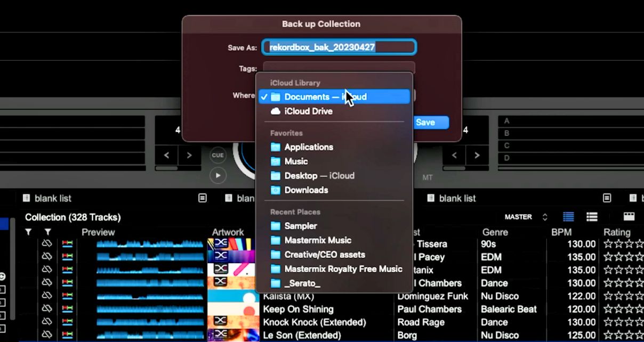Click rating stars of Borg track
The height and width of the screenshot is (342, 644).
[623, 335]
